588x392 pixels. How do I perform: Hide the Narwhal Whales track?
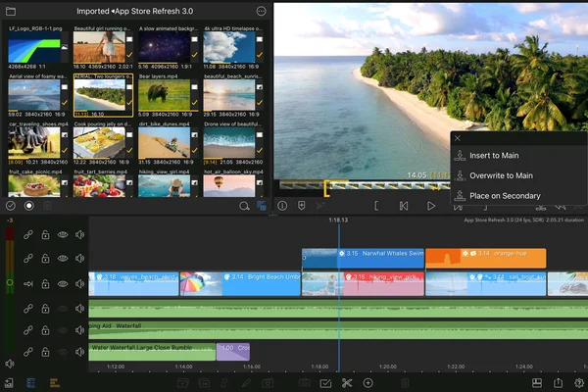pos(63,259)
